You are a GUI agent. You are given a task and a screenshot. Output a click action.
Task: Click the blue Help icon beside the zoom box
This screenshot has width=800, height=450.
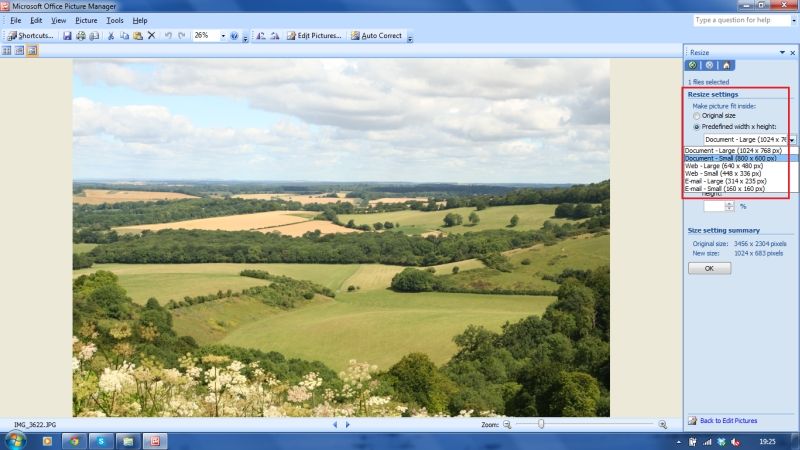[x=234, y=36]
